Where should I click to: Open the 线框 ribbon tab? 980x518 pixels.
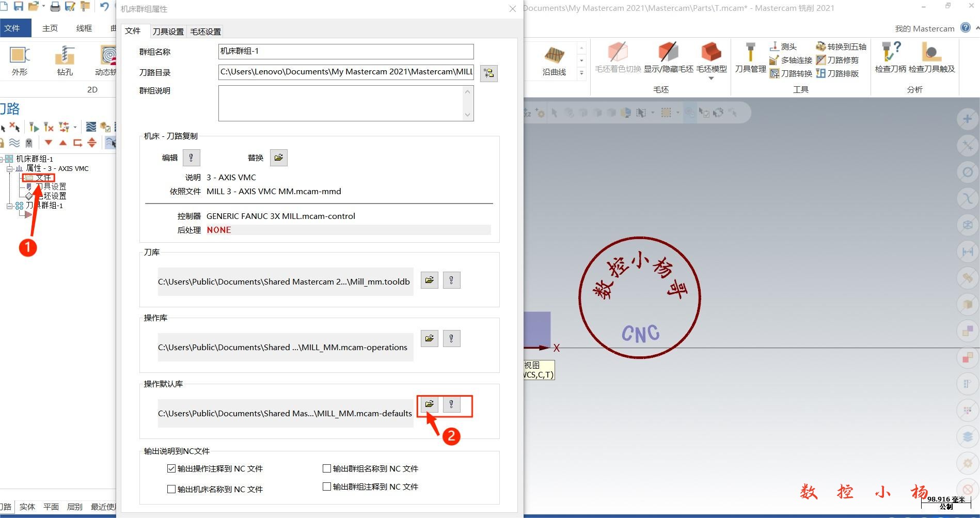84,28
